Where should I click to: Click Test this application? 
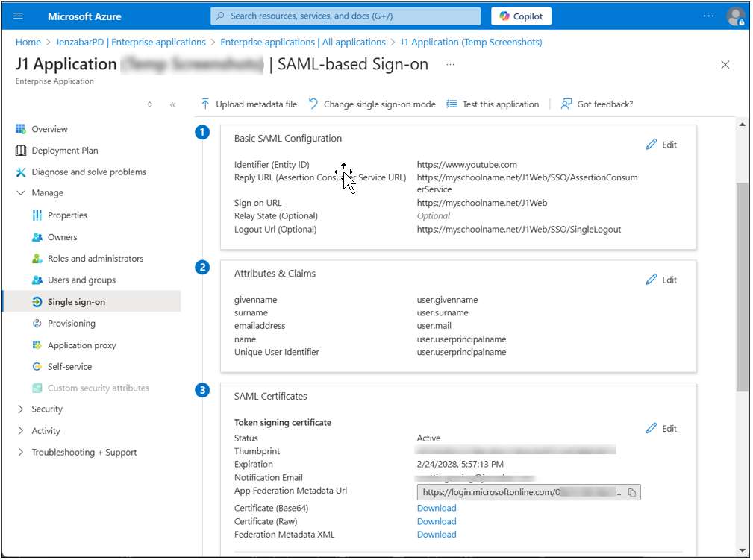tap(493, 104)
